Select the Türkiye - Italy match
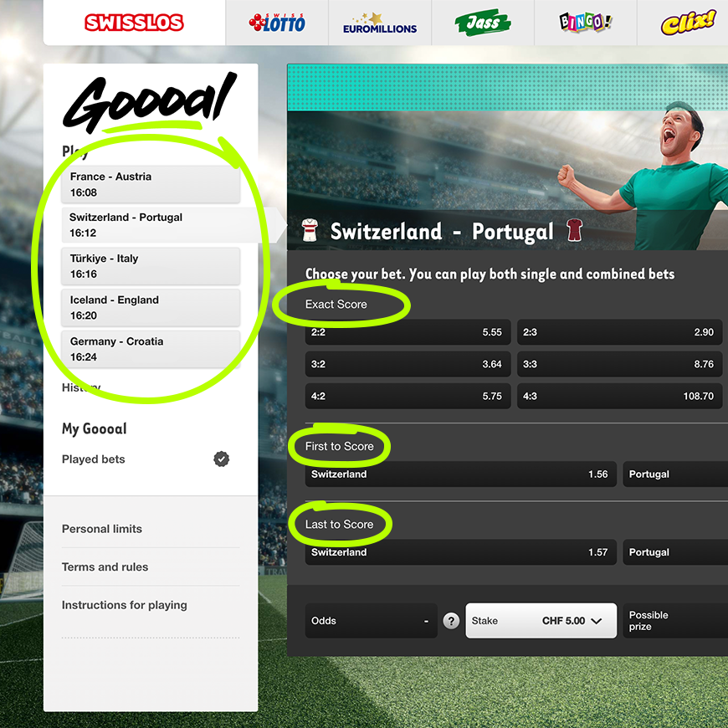This screenshot has width=728, height=728. 151,266
